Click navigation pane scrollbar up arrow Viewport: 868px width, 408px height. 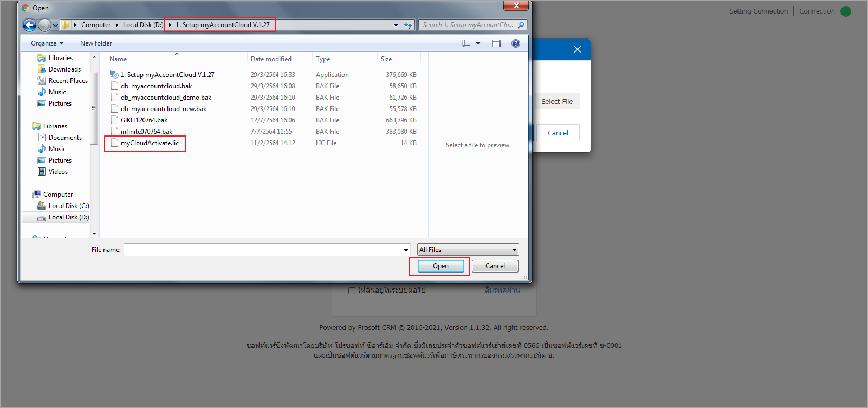[94, 57]
